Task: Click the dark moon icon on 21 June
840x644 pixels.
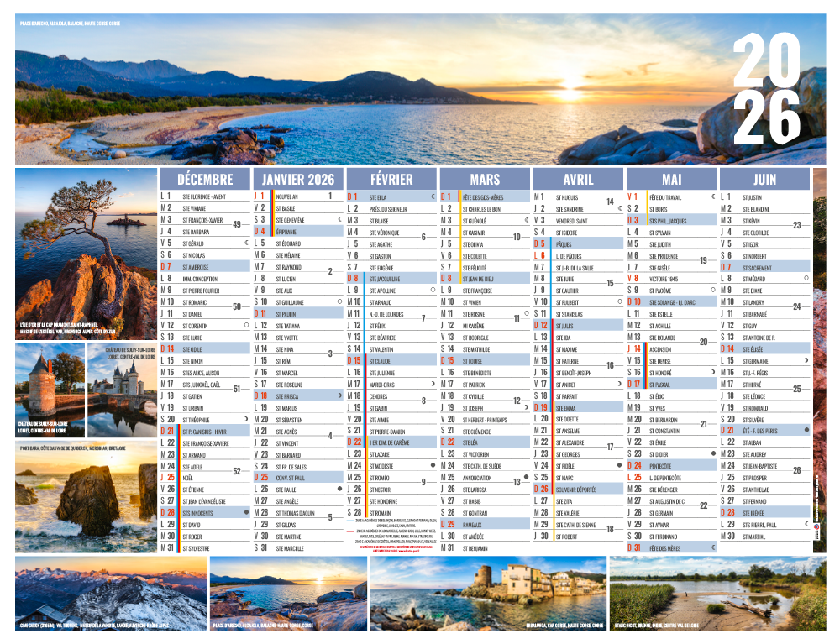Action: pos(806,430)
